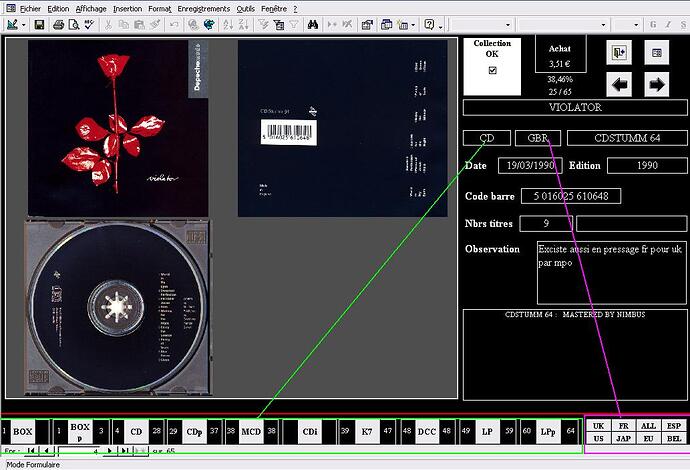This screenshot has height=470, width=690.
Task: Click the Cut (scissors) icon
Action: click(x=108, y=25)
